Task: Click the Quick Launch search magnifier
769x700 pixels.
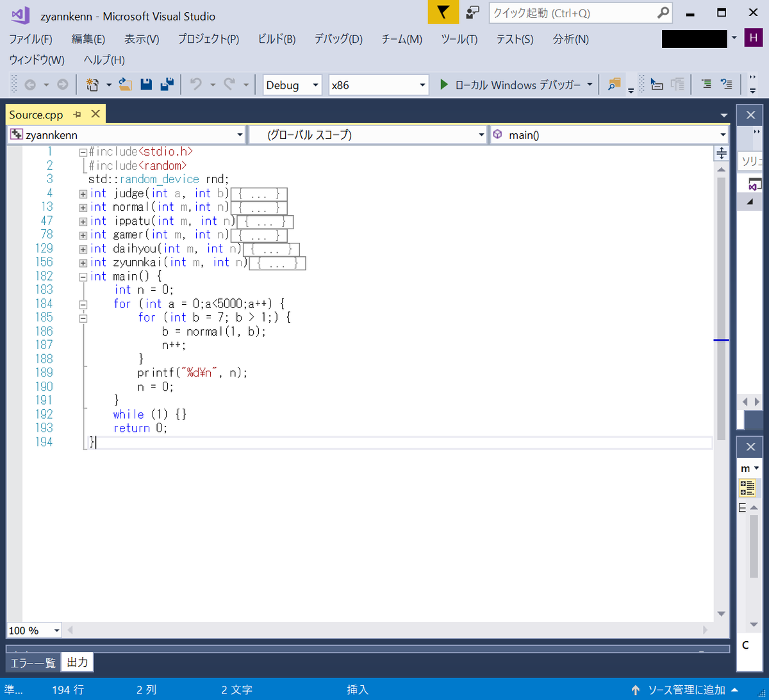Action: (663, 13)
